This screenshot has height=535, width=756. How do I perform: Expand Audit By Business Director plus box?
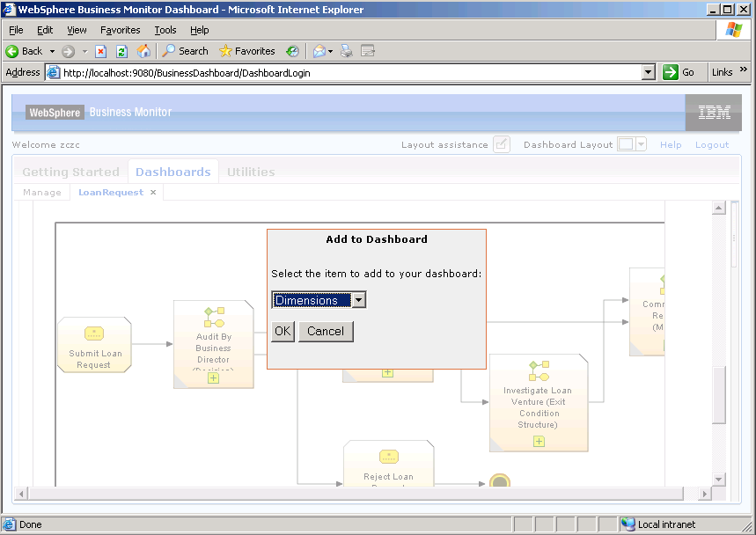(213, 378)
